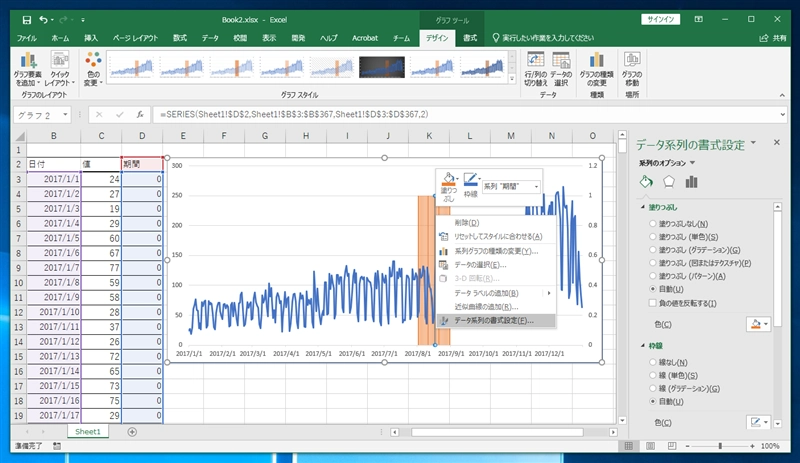Click the Undo arrow icon

click(43, 20)
